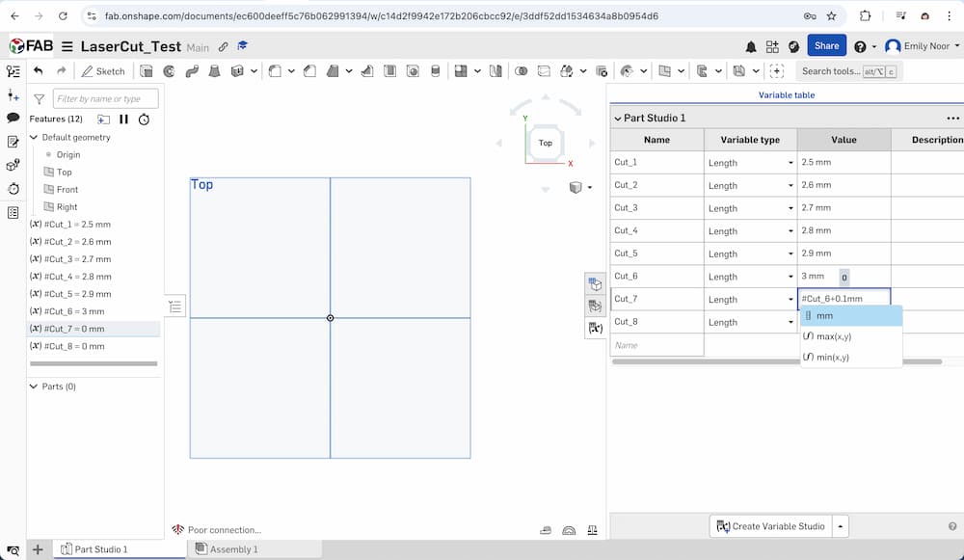The width and height of the screenshot is (964, 560).
Task: Select the Thicken tool
Action: point(237,71)
